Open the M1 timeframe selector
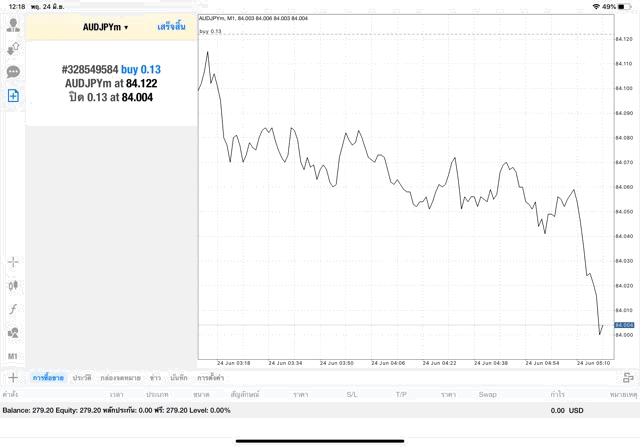This screenshot has width=640, height=447. [x=13, y=355]
